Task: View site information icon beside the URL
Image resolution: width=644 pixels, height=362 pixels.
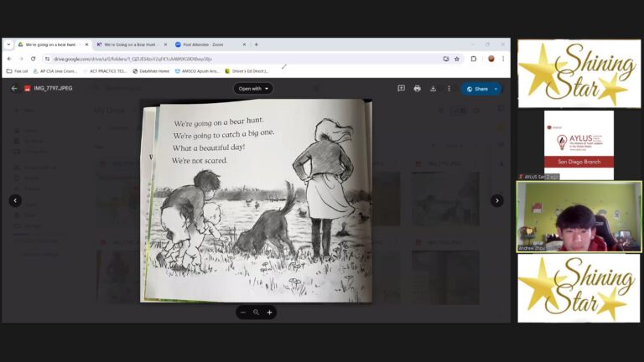Action: 47,59
